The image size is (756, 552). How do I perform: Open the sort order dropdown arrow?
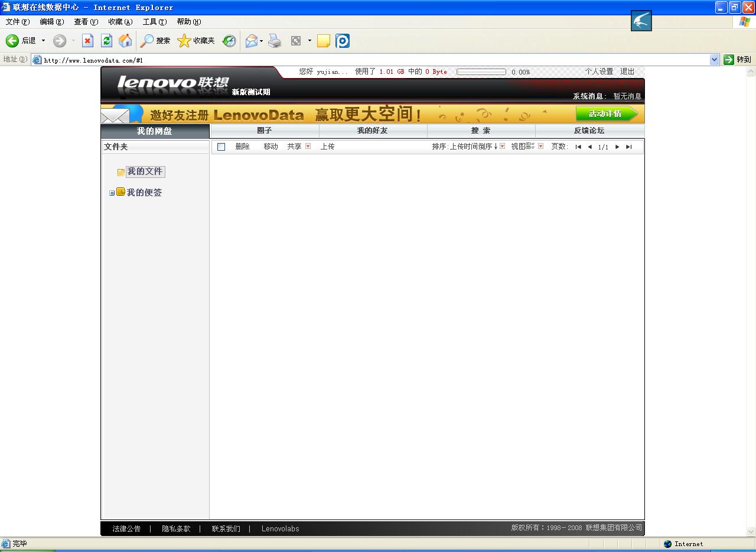tap(502, 146)
